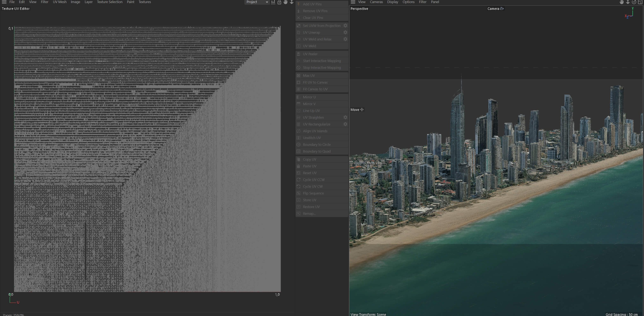The image size is (644, 316).
Task: Open the Texture Selection menu
Action: click(x=110, y=2)
